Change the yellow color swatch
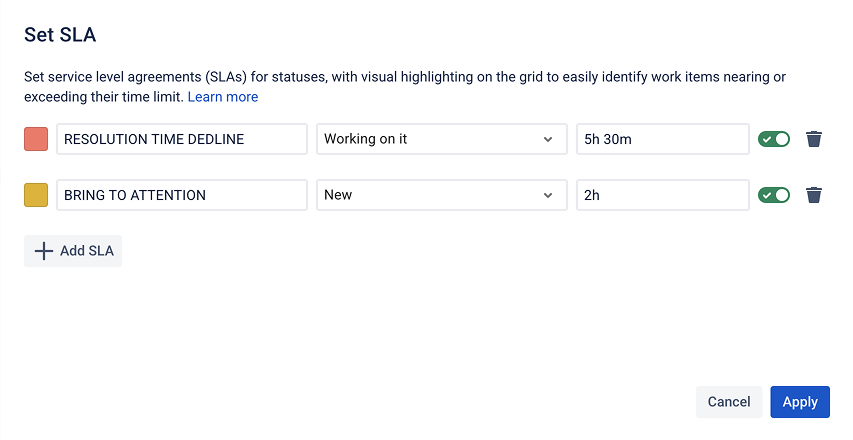 click(x=36, y=195)
